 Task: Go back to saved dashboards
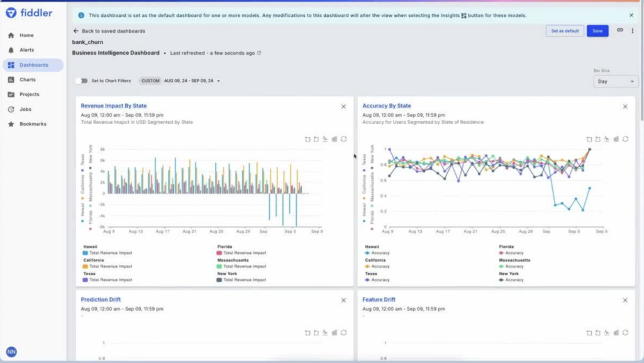pos(109,31)
